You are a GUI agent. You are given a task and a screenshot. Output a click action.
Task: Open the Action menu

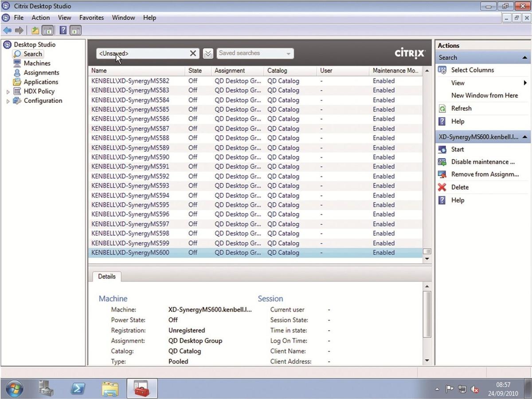pyautogui.click(x=41, y=18)
